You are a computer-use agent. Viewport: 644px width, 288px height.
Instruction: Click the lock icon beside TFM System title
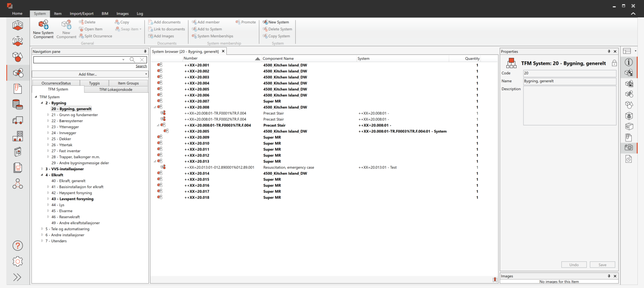(x=614, y=63)
